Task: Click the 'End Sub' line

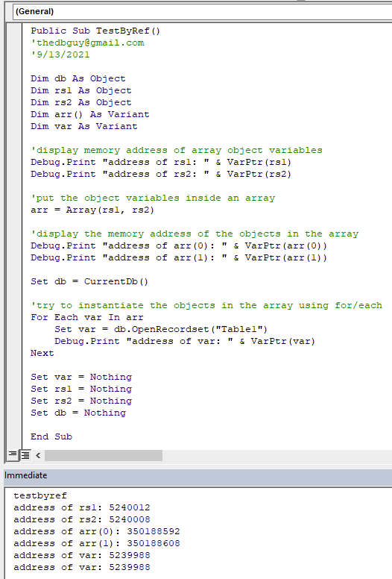Action: [51, 436]
